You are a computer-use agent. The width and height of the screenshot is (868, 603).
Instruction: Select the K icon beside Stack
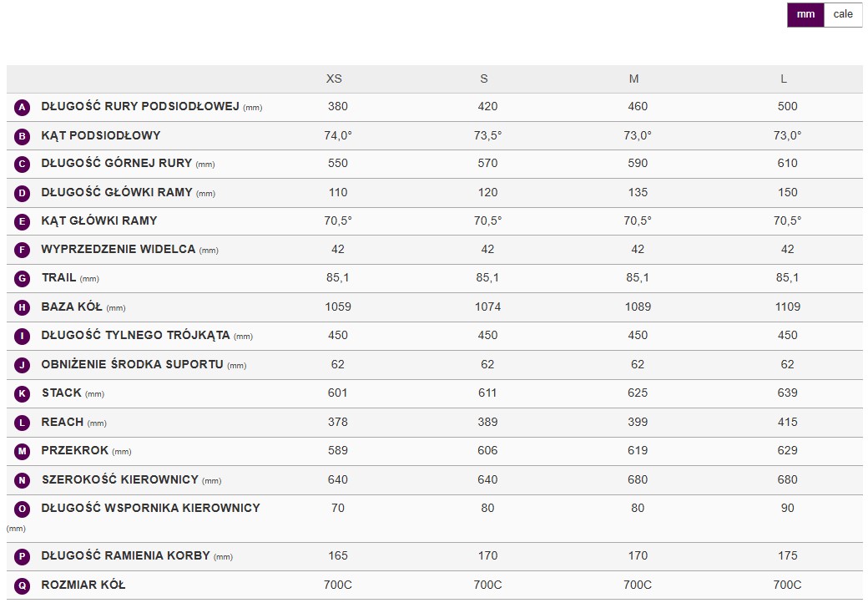23,393
